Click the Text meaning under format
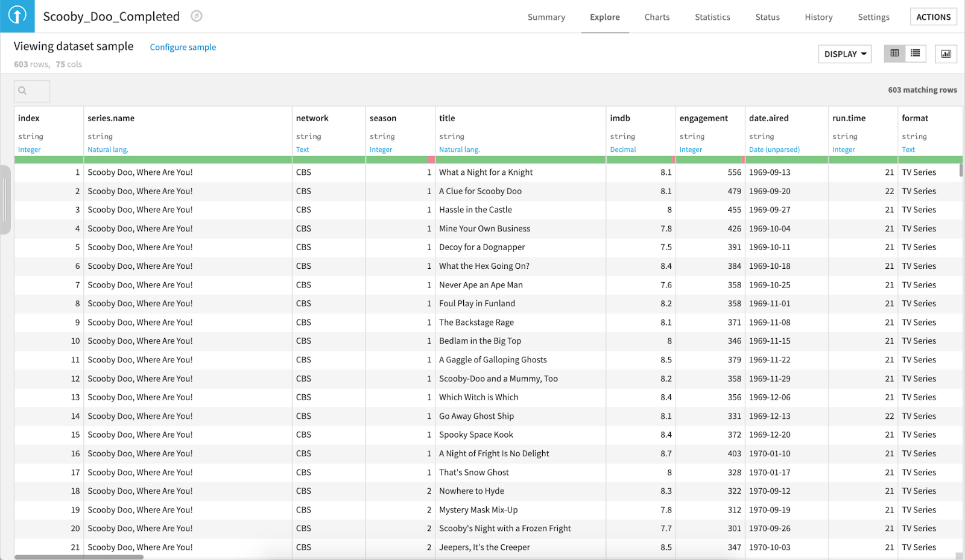The width and height of the screenshot is (965, 560). (x=908, y=149)
